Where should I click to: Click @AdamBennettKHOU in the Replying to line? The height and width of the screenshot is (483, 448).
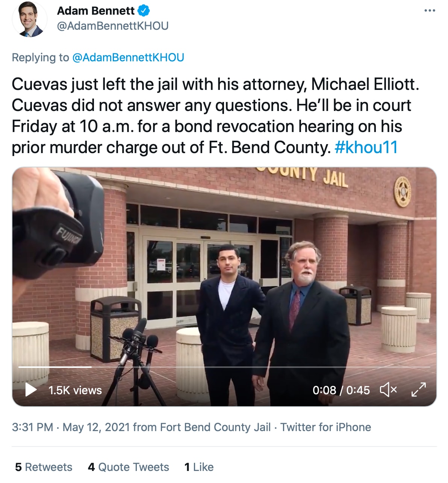128,58
